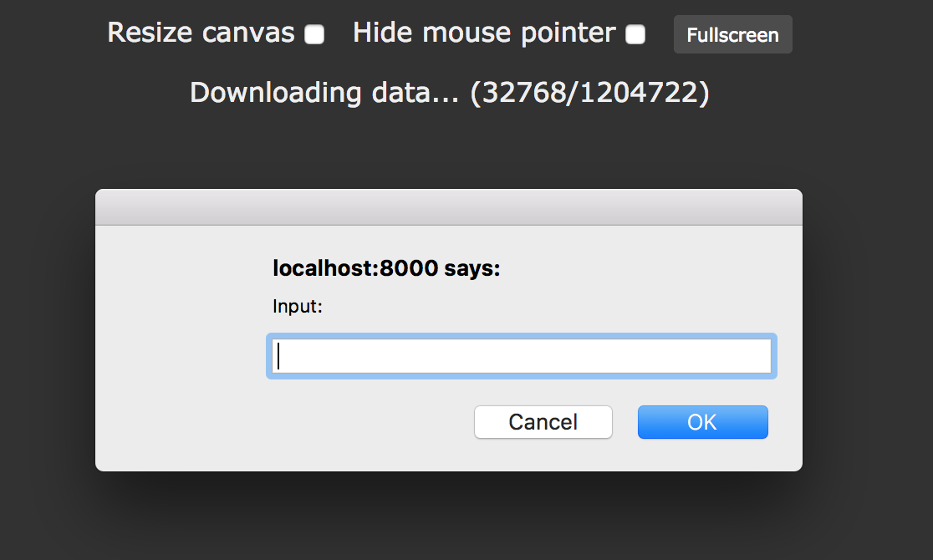The width and height of the screenshot is (933, 560).
Task: Click the dark page area right of Fullscreen
Action: 861,35
